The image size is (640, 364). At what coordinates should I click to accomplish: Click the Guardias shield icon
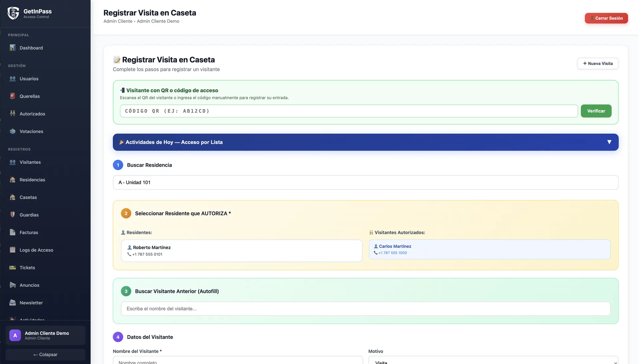pyautogui.click(x=13, y=215)
